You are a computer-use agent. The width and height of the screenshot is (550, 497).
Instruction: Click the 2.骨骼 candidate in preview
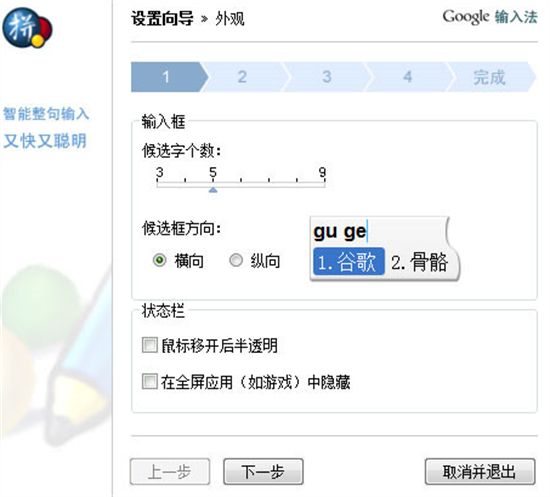coord(420,262)
